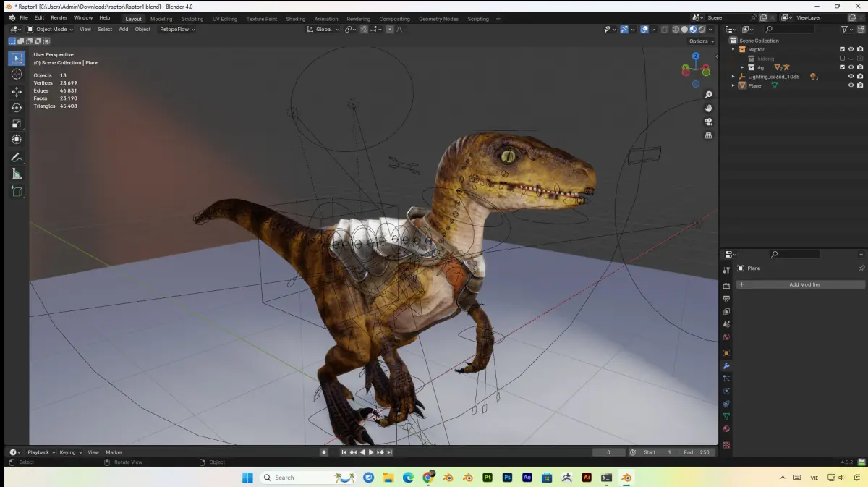868x487 pixels.
Task: Open the Playback dropdown in timeline
Action: (41, 452)
